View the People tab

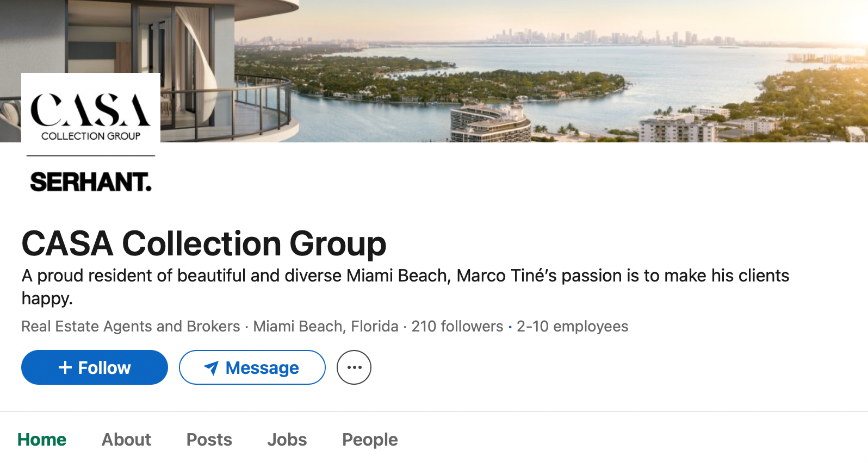(370, 440)
